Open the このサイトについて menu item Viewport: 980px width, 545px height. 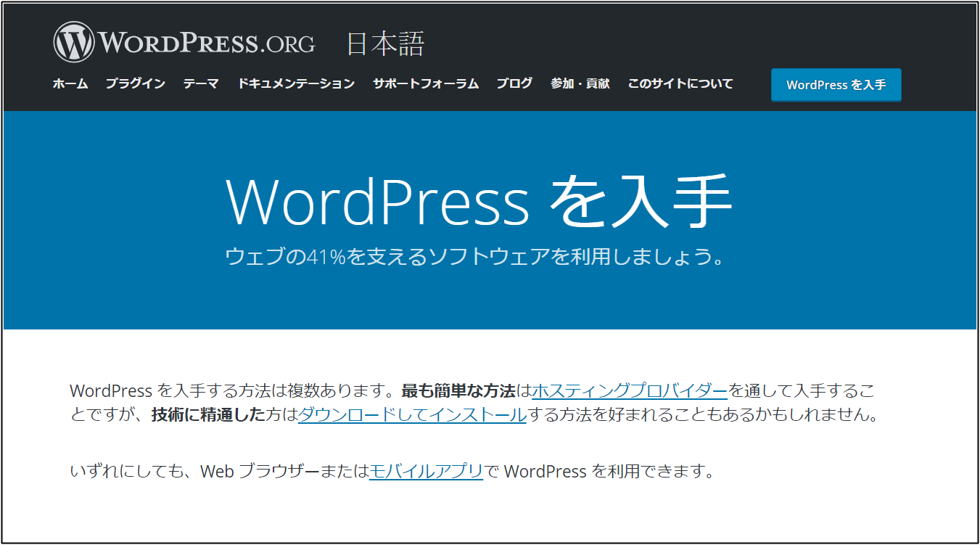[680, 83]
